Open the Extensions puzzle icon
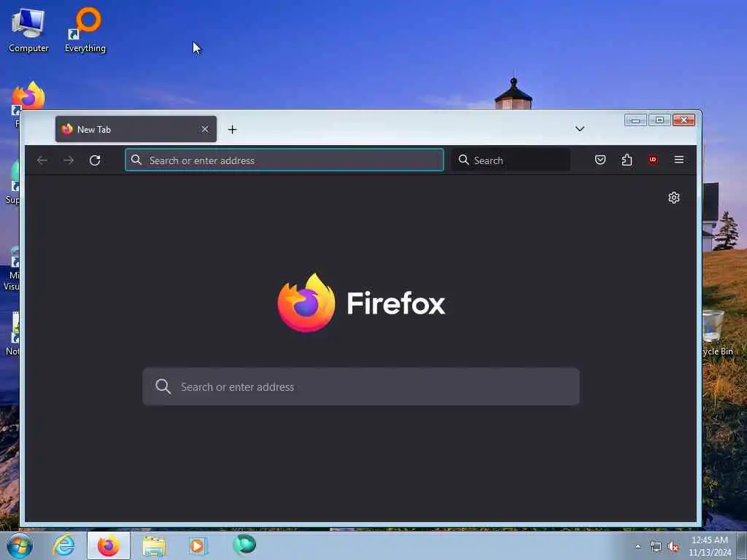 click(x=627, y=160)
